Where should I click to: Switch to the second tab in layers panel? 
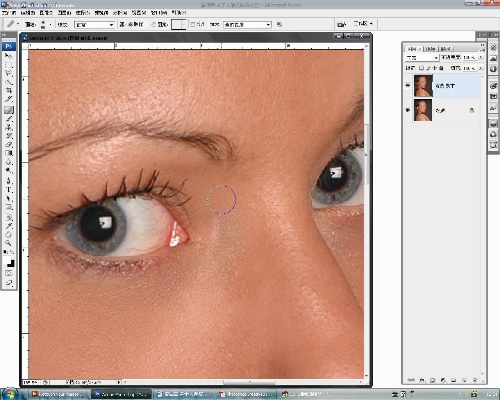coord(431,49)
